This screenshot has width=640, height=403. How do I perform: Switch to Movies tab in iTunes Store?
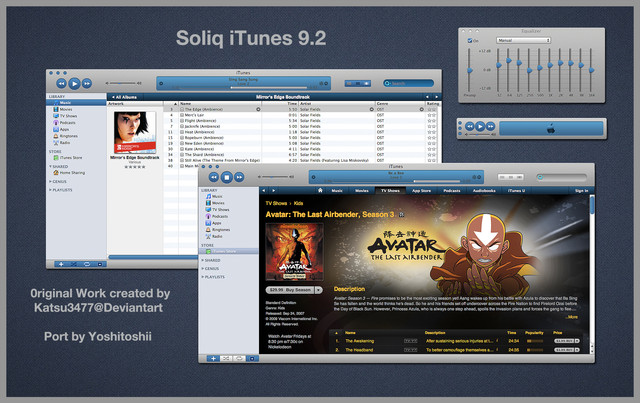pyautogui.click(x=362, y=191)
